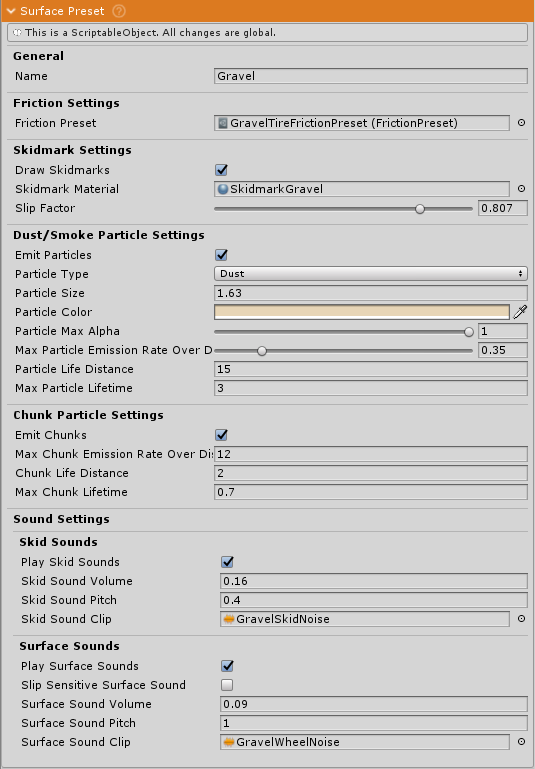Select the GravelWheelNoise clip field
Screen dimensions: 535x769
point(365,742)
